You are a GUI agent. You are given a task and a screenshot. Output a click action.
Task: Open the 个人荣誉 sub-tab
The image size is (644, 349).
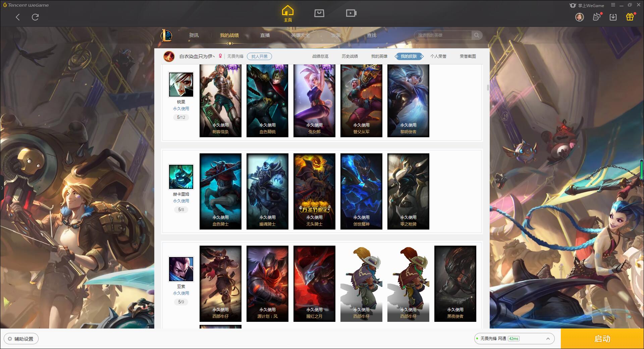coord(438,56)
